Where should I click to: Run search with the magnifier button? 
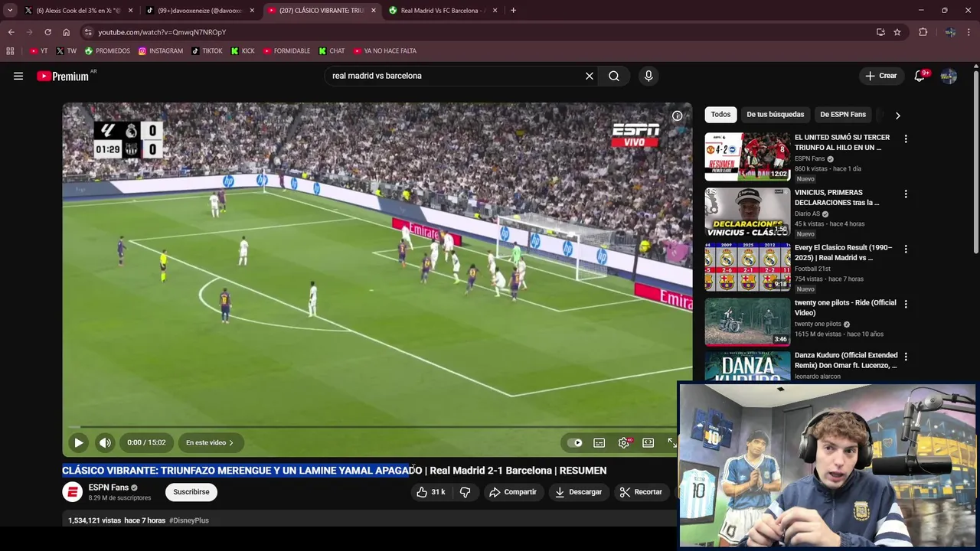pyautogui.click(x=614, y=76)
